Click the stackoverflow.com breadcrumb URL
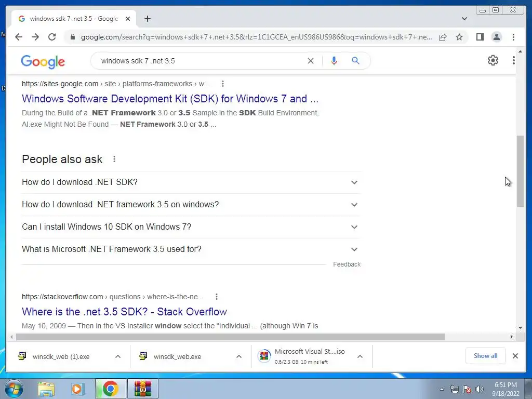Image resolution: width=532 pixels, height=399 pixels. tap(113, 297)
